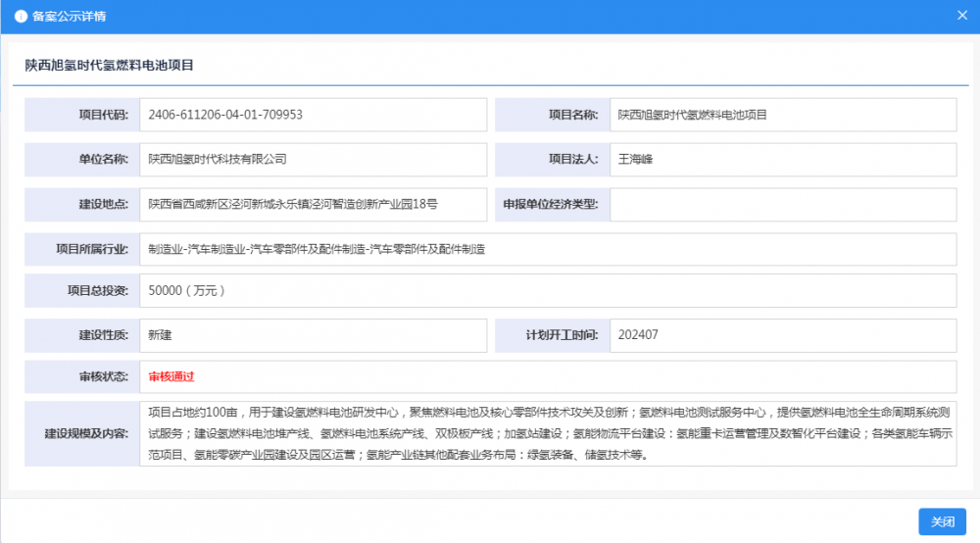980x543 pixels.
Task: Click the 建设地点 address field
Action: pos(313,205)
